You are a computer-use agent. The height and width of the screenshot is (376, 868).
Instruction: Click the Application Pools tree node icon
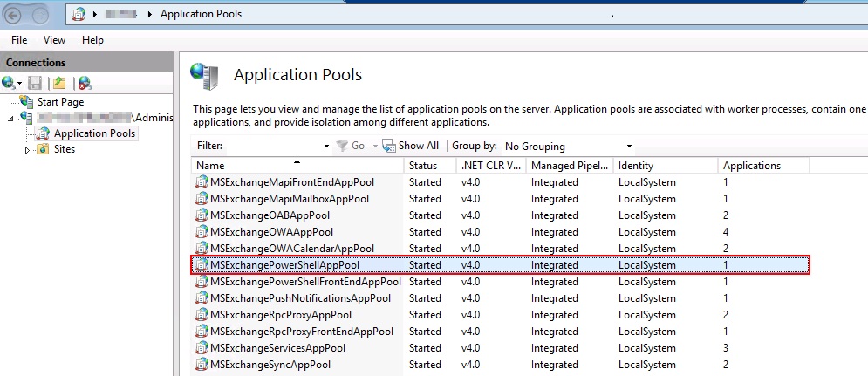tap(43, 133)
